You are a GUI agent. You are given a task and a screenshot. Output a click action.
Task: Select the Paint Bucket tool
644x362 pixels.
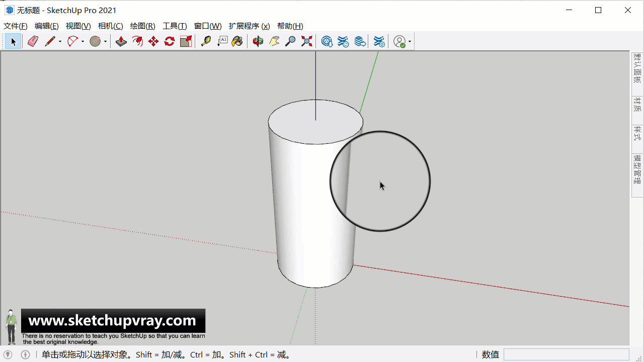click(x=237, y=41)
